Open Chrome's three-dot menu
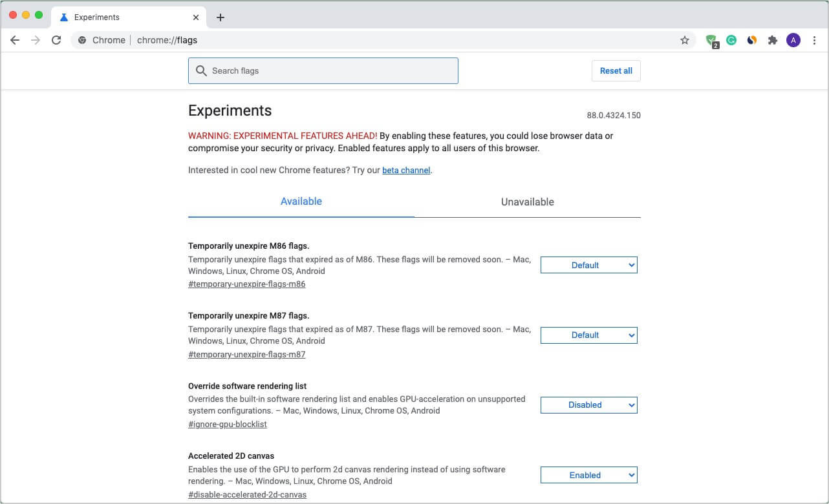This screenshot has width=829, height=504. [x=814, y=40]
